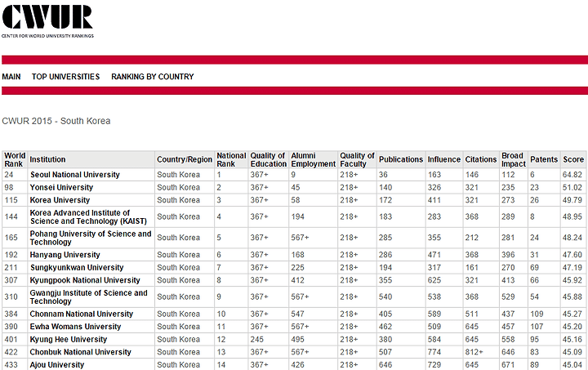This screenshot has width=588, height=370.
Task: Click the Publications column header
Action: (x=401, y=160)
